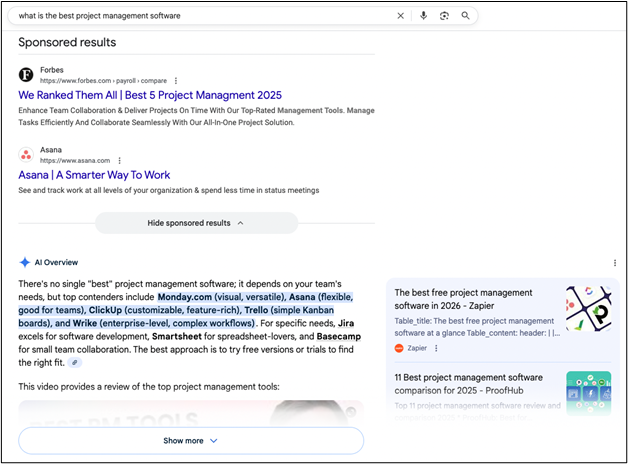Open ProofHub 11 Best project management comparison
The width and height of the screenshot is (628, 464).
tap(469, 384)
